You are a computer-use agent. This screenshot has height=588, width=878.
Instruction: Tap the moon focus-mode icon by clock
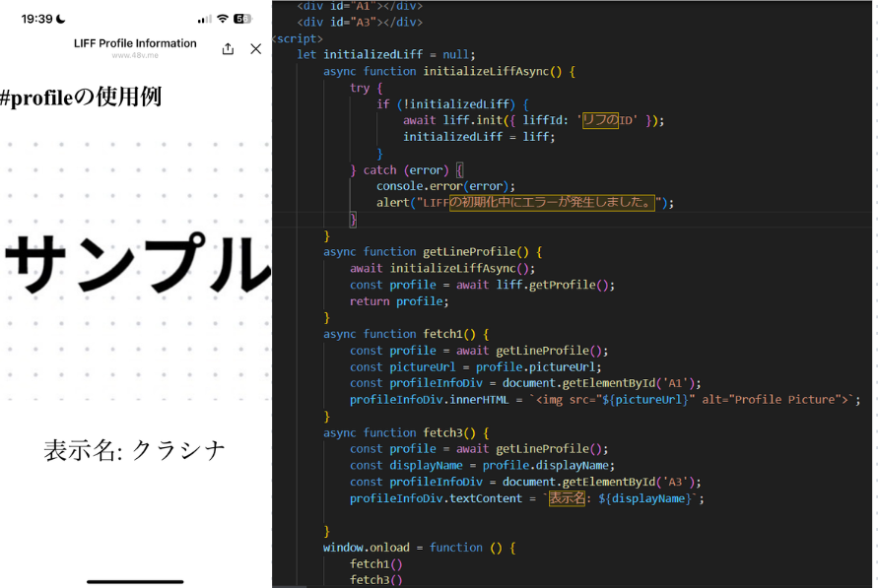pos(61,19)
